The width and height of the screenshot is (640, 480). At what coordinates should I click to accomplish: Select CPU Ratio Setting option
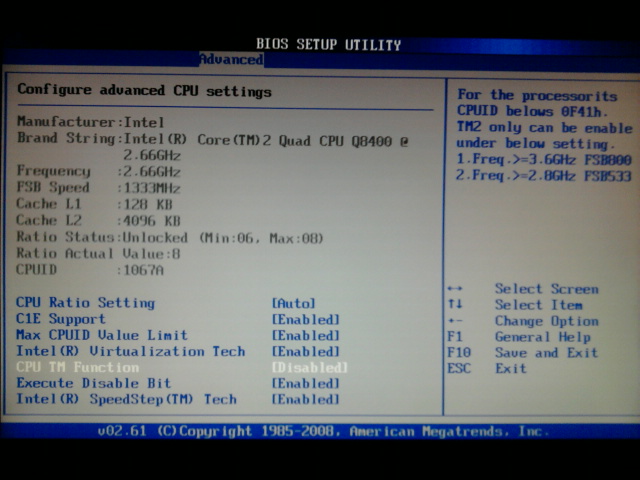tap(85, 303)
